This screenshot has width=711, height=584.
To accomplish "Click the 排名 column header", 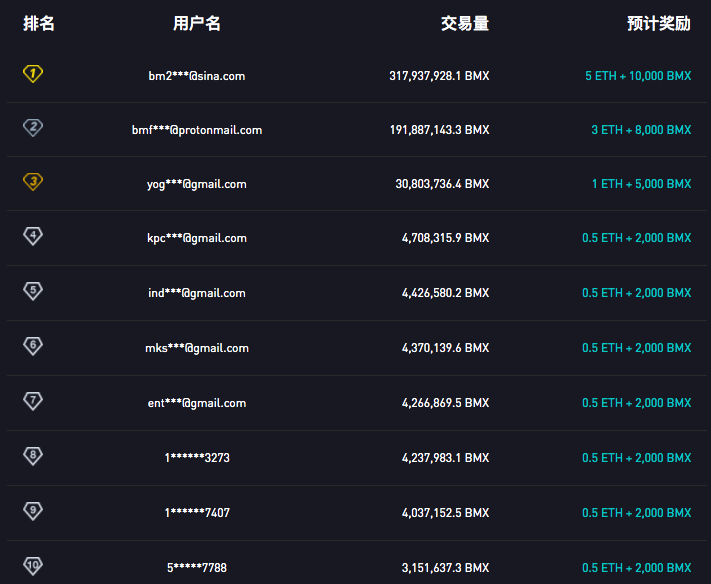I will (x=39, y=23).
